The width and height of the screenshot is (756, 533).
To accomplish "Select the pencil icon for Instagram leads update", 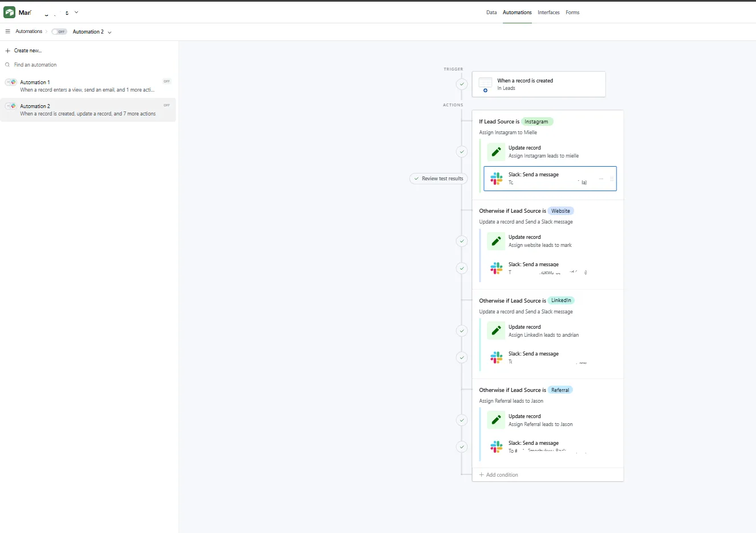I will pos(496,152).
